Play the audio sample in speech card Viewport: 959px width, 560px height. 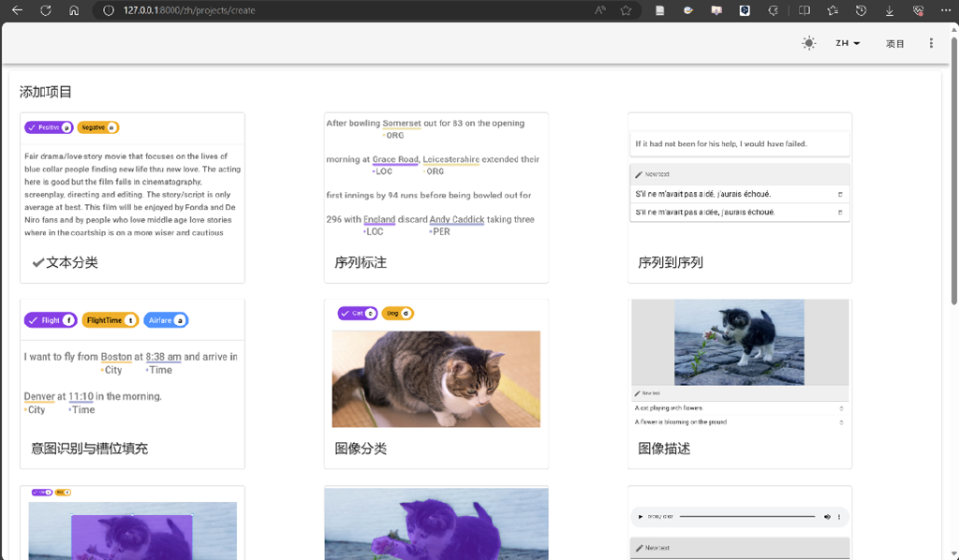641,517
